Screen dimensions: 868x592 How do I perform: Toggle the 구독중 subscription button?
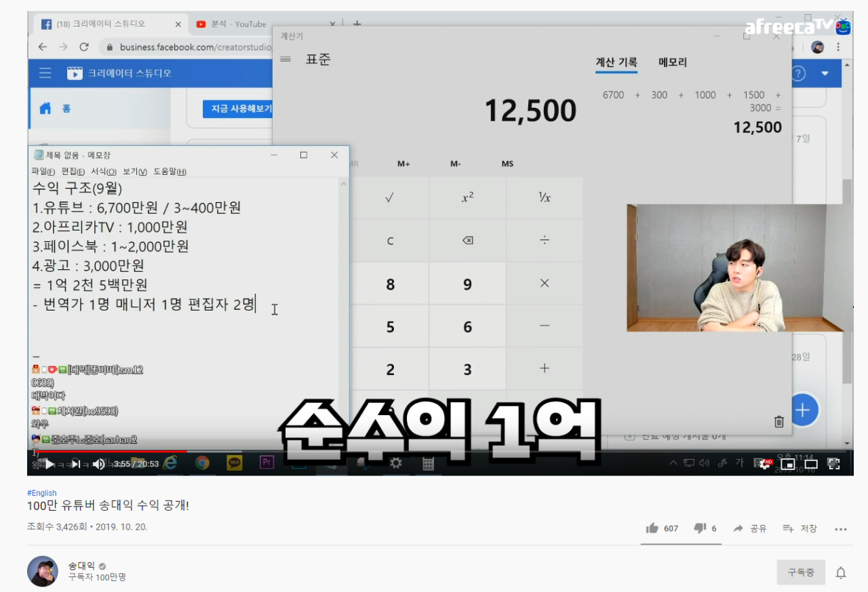point(800,572)
